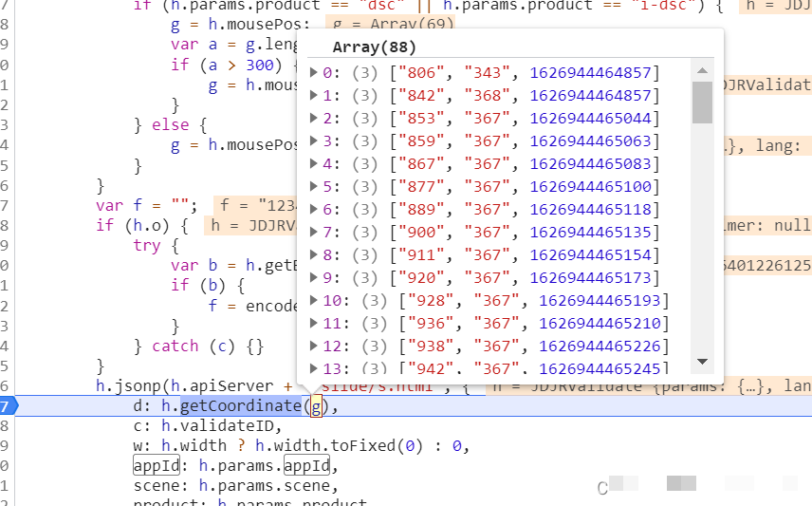This screenshot has height=506, width=812.
Task: Click the inline value hint g = Array(69)
Action: pos(390,24)
